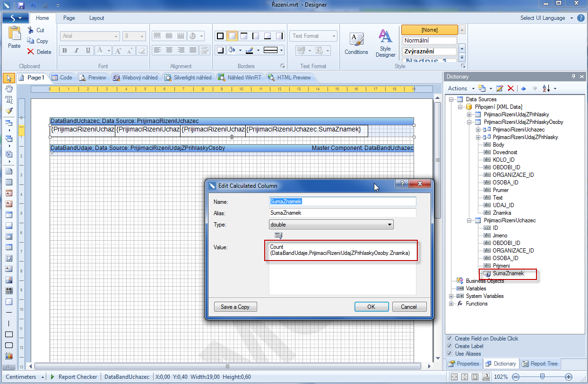Select the Text edit tool
Viewport: 588px width, 384px height.
point(9,100)
